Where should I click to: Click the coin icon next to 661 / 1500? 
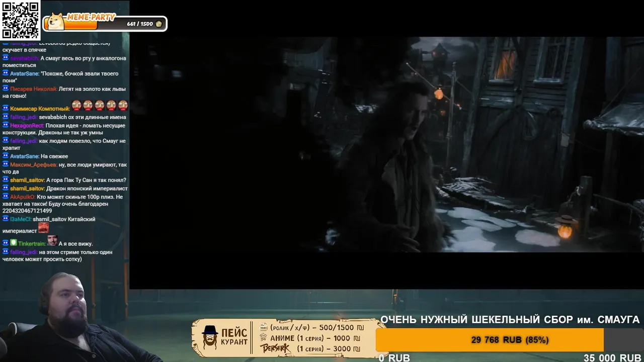pos(158,24)
